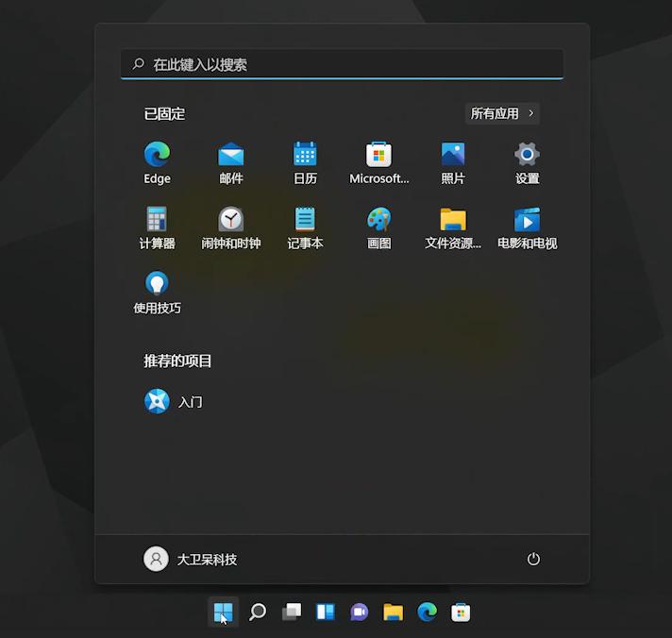Open the 使用技巧 Tips app
Viewport: 672px width, 638px height.
157,293
